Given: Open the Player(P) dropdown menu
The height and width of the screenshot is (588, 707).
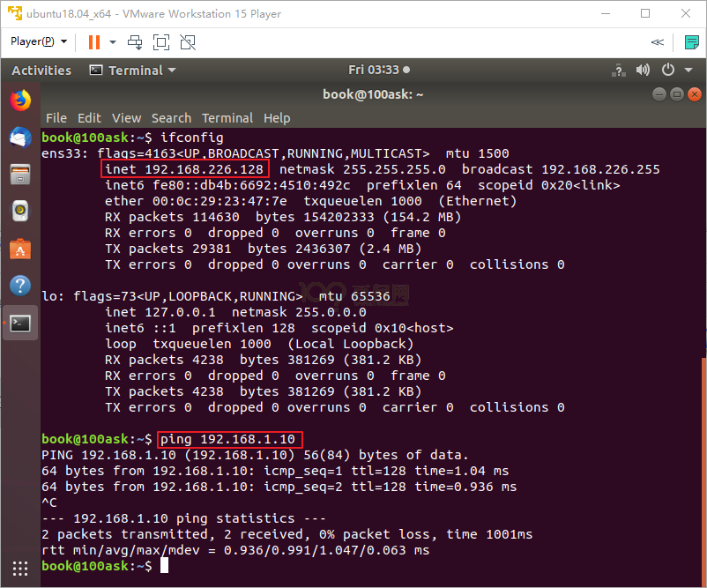Looking at the screenshot, I should point(39,41).
